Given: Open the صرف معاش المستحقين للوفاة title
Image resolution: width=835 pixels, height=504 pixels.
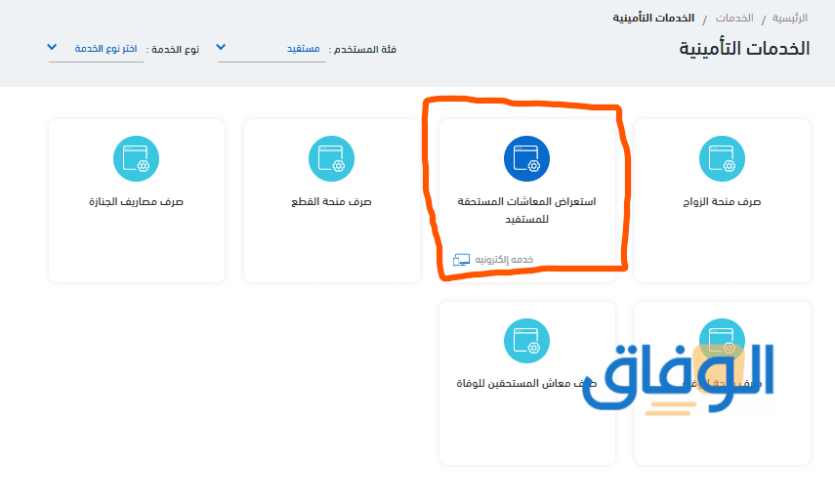Looking at the screenshot, I should click(518, 384).
